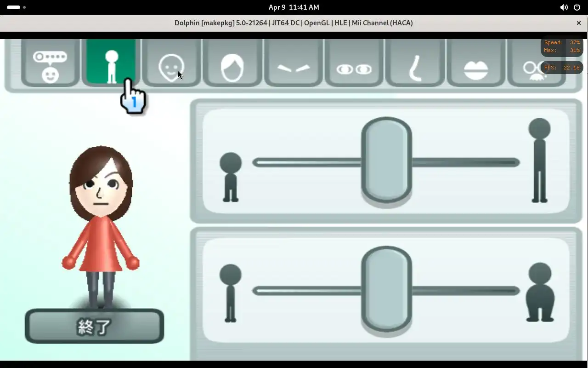
Task: Click the body weight slider handle
Action: coord(386,288)
